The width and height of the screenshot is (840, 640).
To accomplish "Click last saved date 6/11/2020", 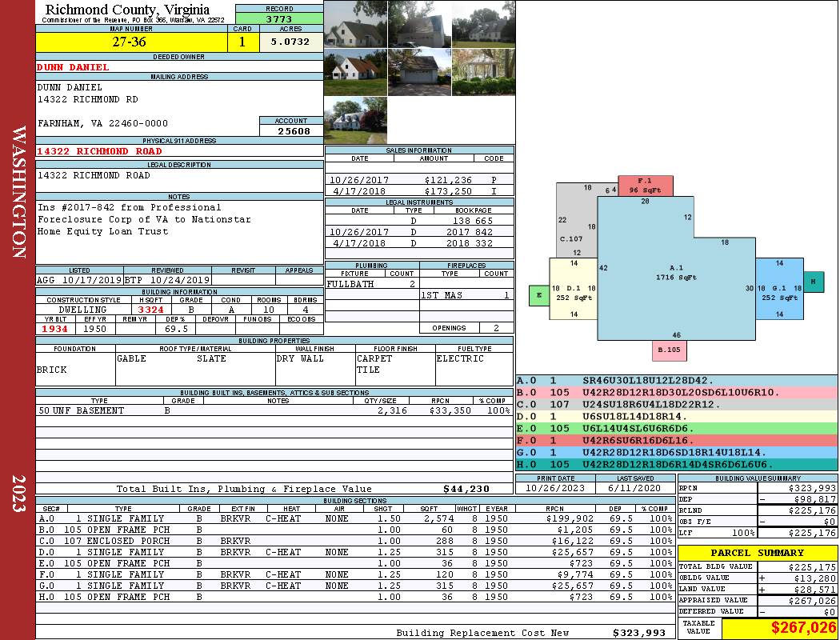I will [634, 489].
